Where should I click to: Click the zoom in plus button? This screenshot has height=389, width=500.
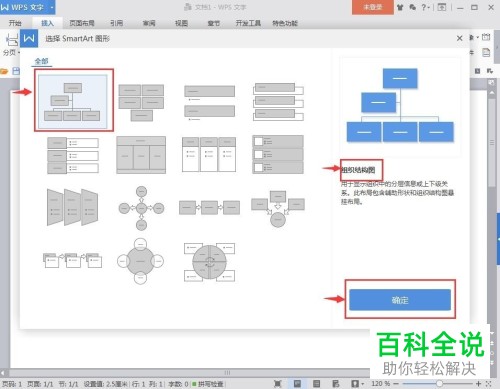[478, 384]
